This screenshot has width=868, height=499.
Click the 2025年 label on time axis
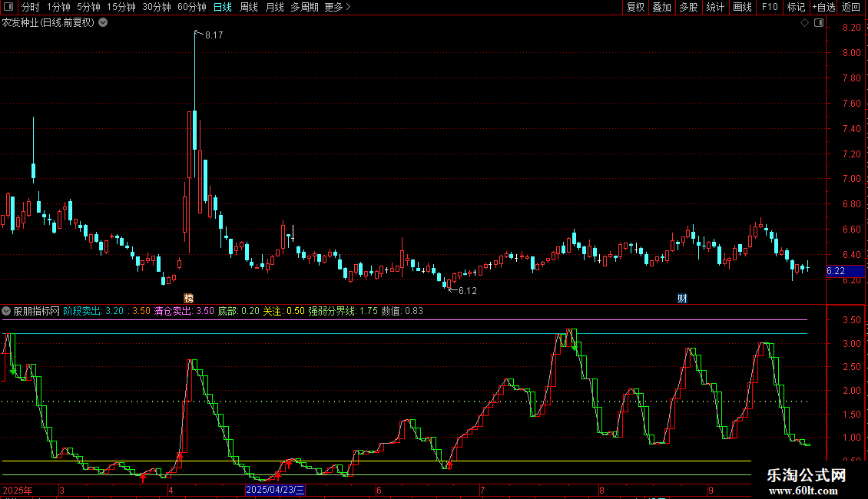coord(18,490)
